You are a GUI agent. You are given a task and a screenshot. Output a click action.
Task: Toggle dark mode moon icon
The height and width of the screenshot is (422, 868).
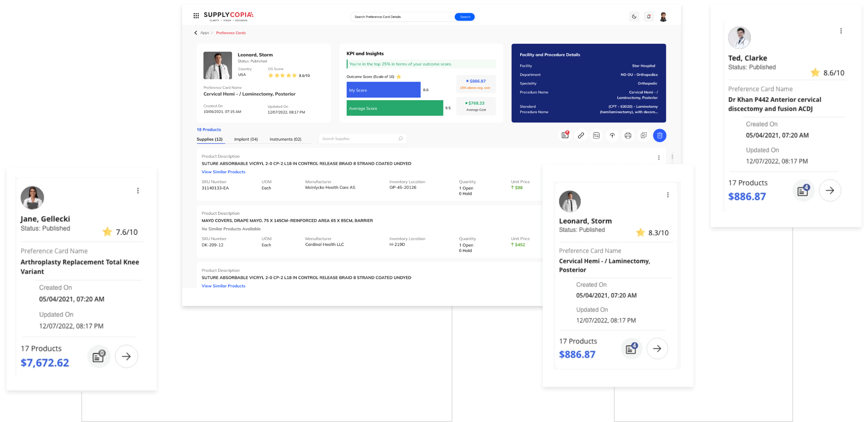tap(634, 17)
